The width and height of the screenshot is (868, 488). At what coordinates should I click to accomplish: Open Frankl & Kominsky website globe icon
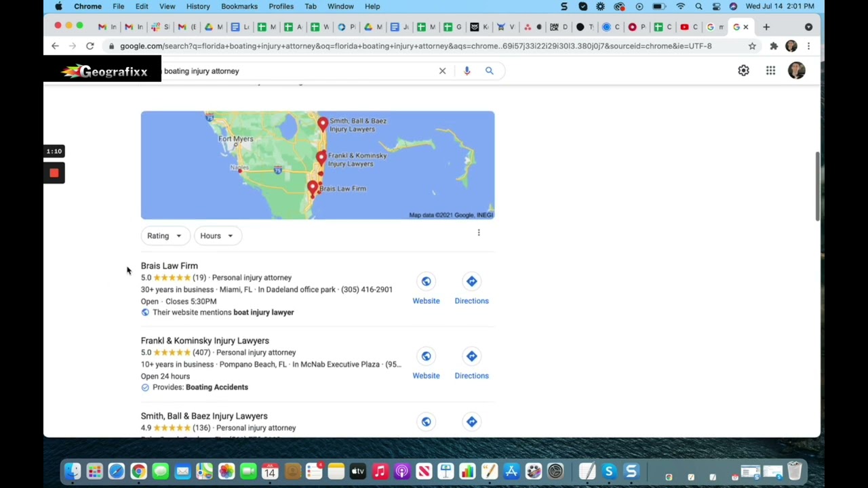pos(426,356)
